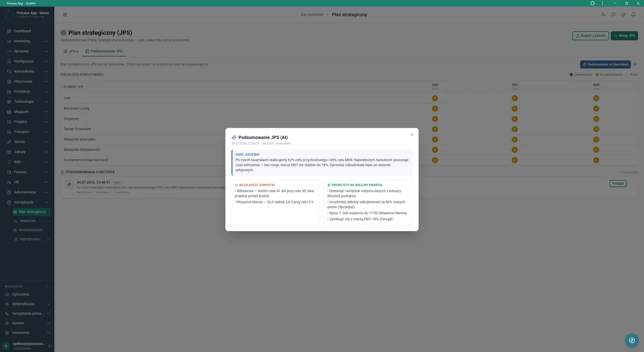Click the Cele status dot in ZAR column
The height and width of the screenshot is (352, 644).
[x=435, y=98]
